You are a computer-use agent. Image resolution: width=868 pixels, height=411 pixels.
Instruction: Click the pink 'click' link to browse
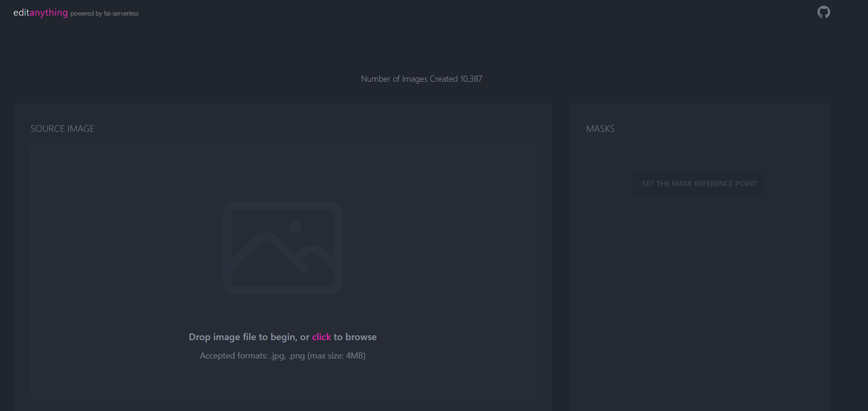pyautogui.click(x=321, y=337)
